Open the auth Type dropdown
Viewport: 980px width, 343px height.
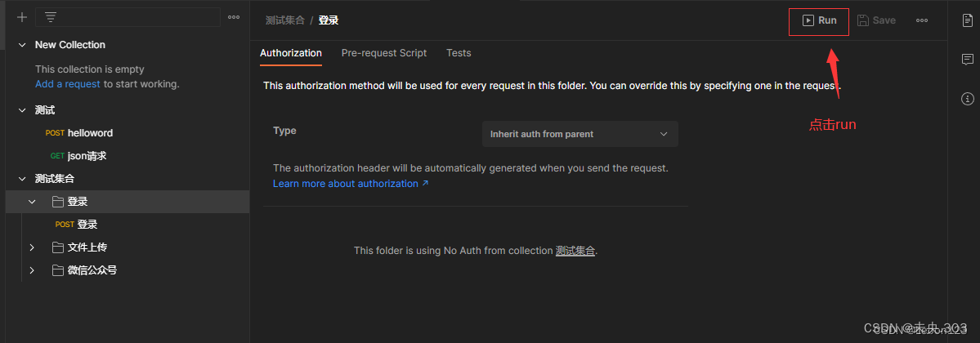pos(579,134)
